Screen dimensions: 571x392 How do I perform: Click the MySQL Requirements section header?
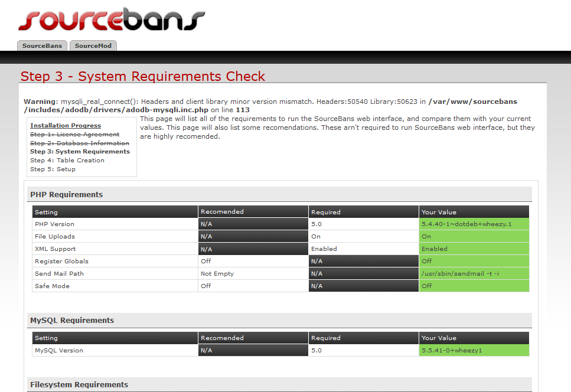coord(72,320)
